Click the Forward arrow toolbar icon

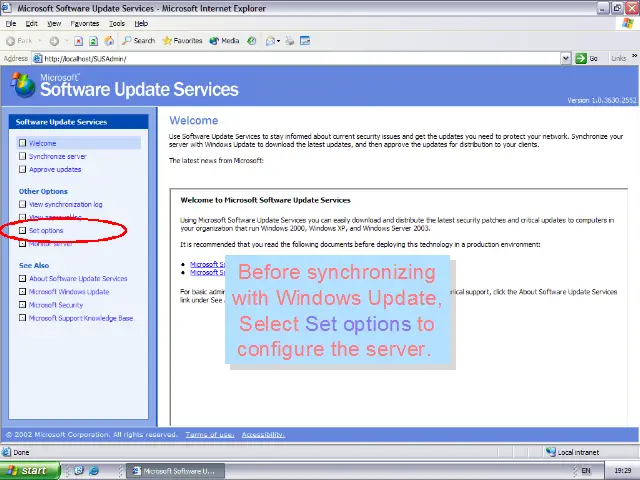[54, 41]
